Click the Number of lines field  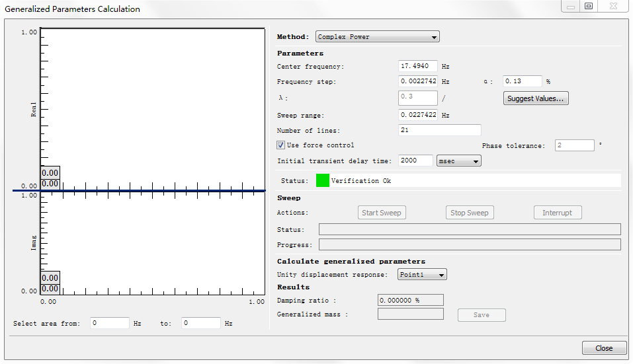point(440,130)
